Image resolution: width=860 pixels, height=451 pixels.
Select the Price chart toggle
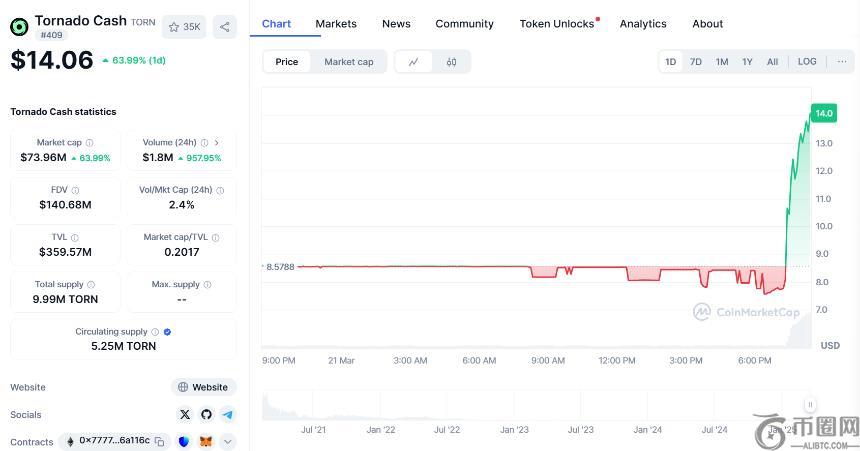[287, 62]
